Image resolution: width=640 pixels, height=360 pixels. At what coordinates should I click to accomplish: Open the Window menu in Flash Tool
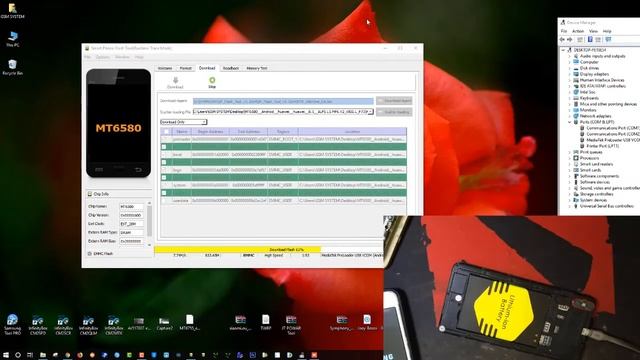click(122, 57)
